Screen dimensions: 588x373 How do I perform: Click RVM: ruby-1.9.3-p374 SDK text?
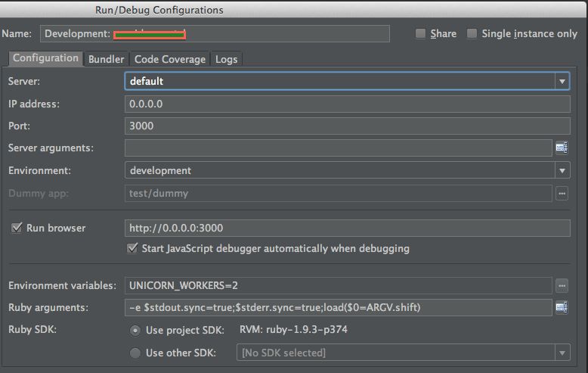coord(293,329)
